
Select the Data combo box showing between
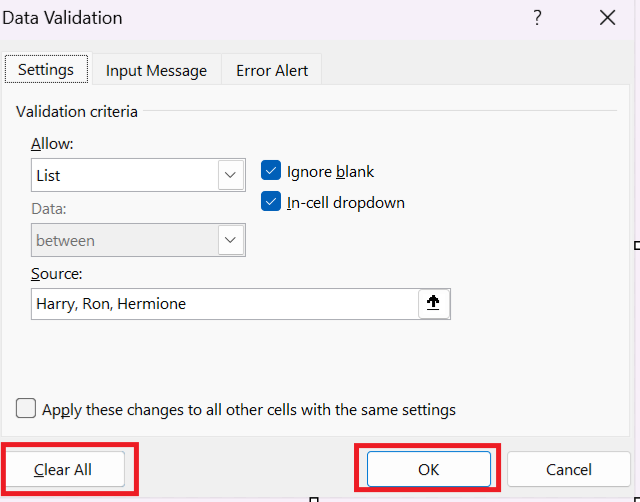pyautogui.click(x=125, y=240)
